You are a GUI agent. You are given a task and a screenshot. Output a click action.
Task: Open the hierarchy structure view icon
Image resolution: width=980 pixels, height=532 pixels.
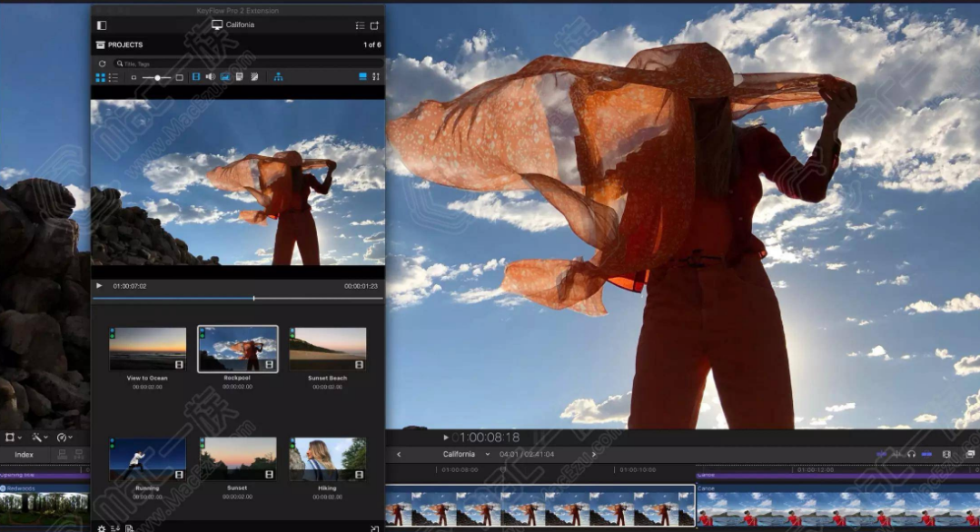(x=278, y=77)
